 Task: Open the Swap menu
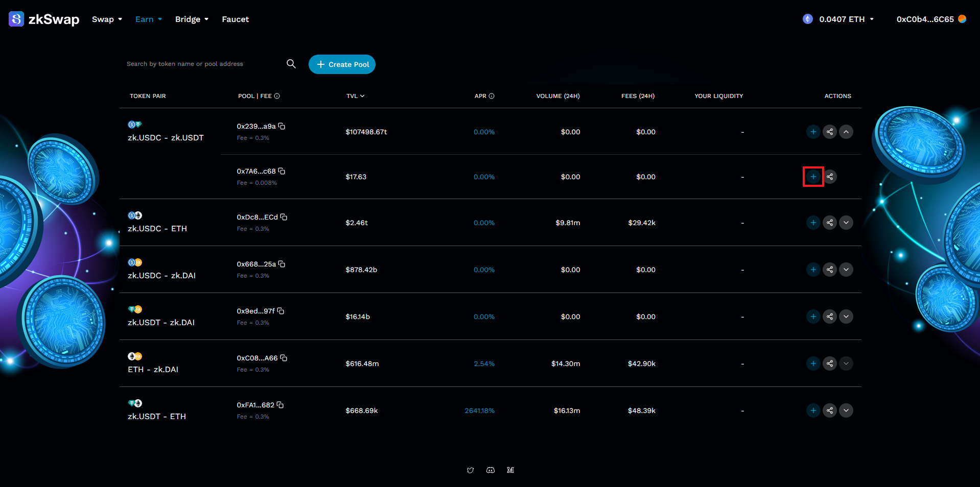[x=107, y=19]
